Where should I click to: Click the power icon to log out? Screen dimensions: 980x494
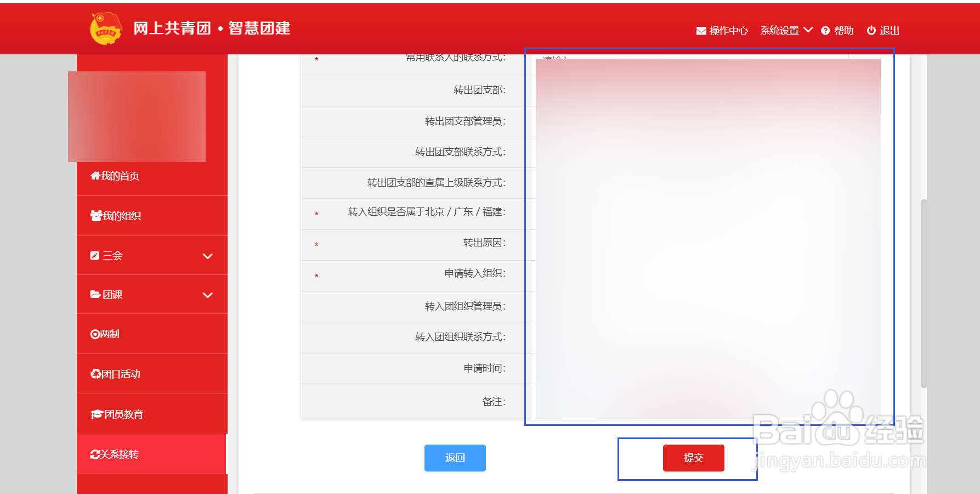click(x=871, y=30)
